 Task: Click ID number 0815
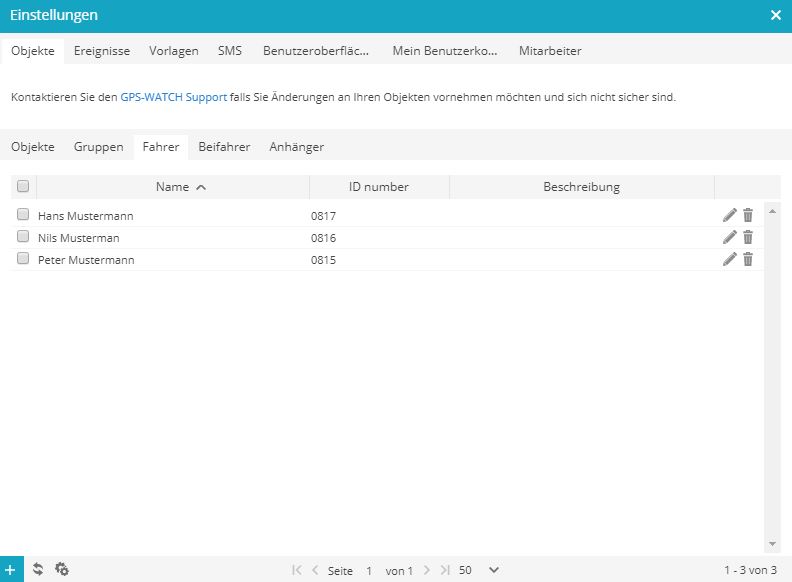click(323, 260)
